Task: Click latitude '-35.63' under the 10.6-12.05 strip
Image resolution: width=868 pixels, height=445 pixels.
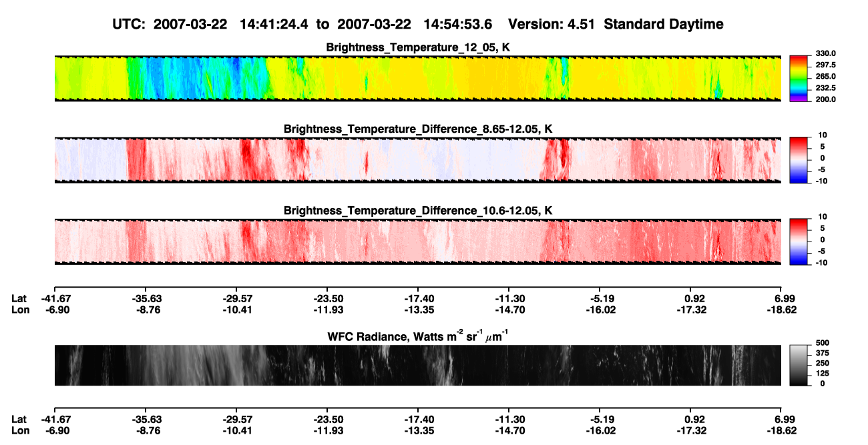Action: pyautogui.click(x=146, y=299)
